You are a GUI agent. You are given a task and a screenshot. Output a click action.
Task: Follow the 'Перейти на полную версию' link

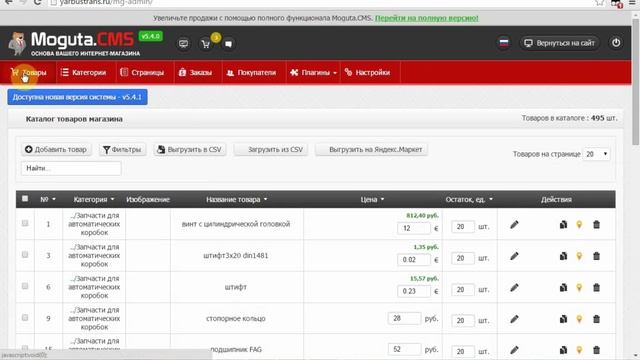(427, 18)
